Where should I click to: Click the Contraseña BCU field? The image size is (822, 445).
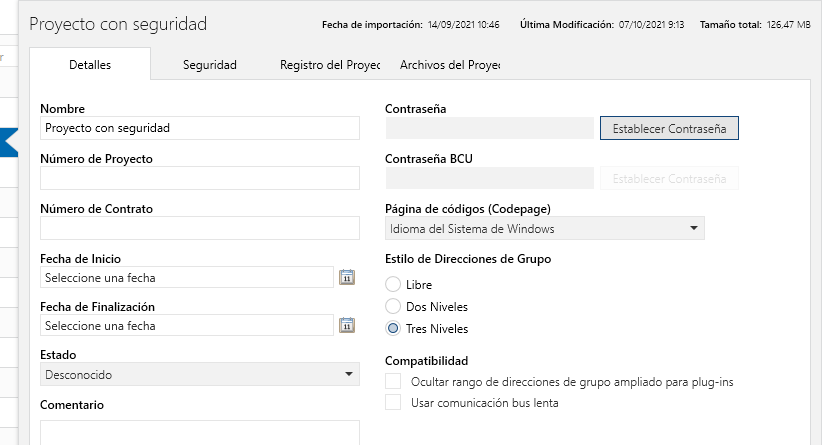click(x=490, y=178)
